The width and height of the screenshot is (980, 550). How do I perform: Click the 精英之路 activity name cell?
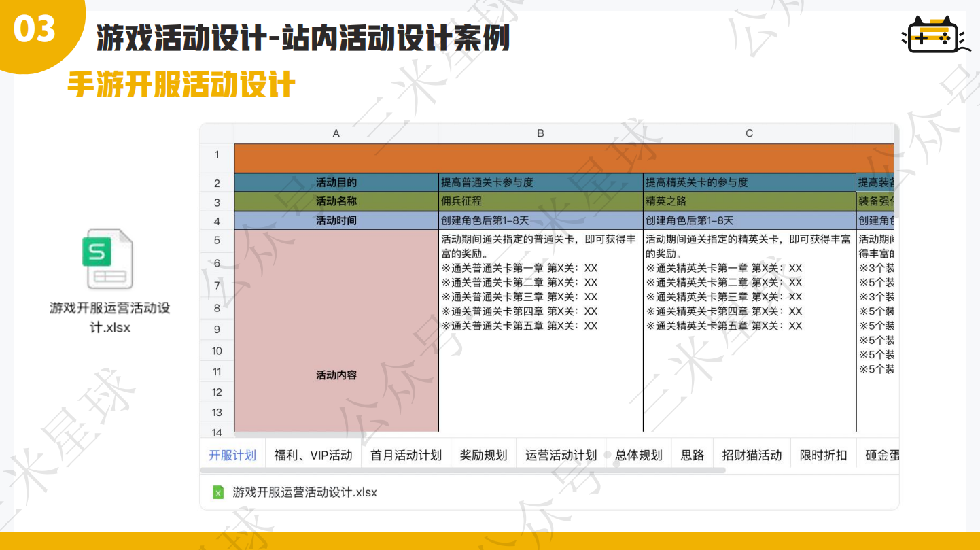[x=749, y=202]
